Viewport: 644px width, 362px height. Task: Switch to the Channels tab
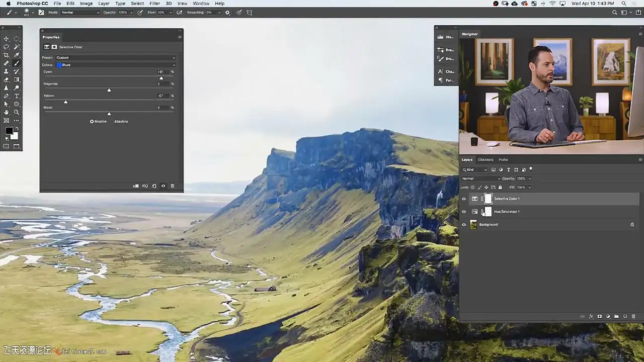[485, 159]
